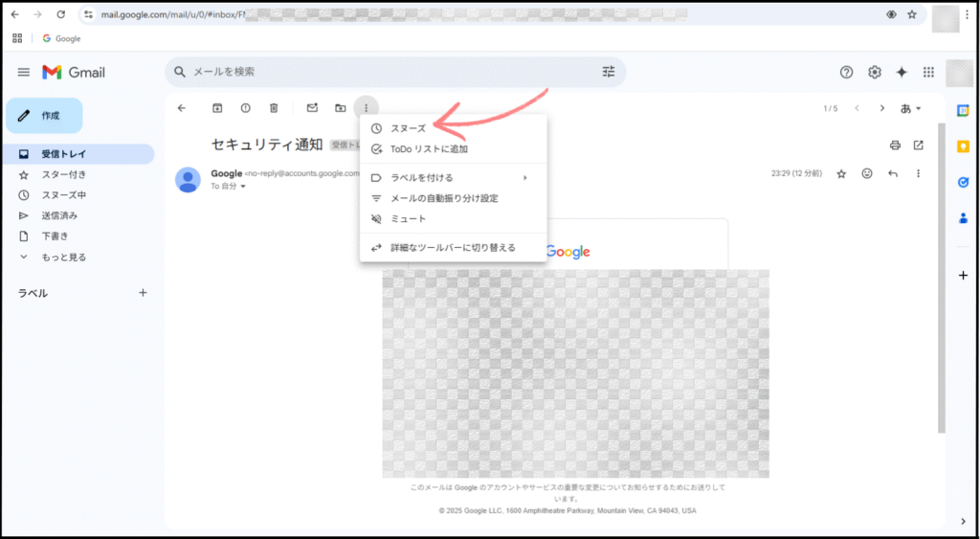Click the メールを検索 search field

(393, 72)
